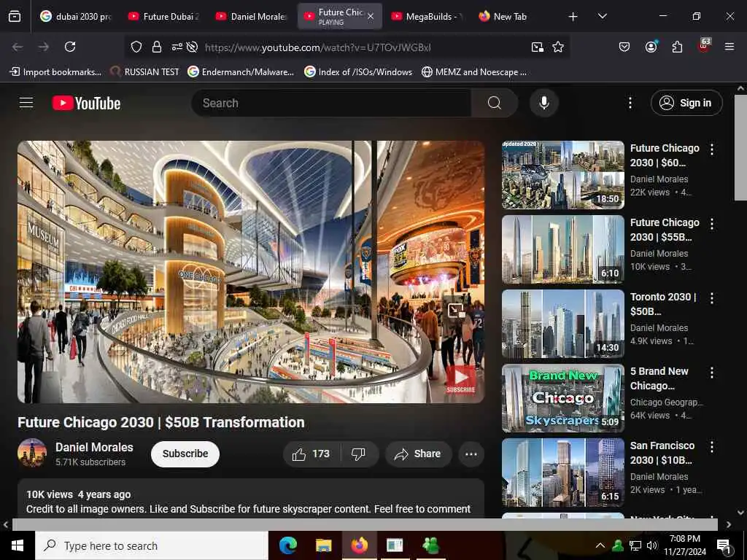Open YouTube settings three-dot menu

(630, 103)
